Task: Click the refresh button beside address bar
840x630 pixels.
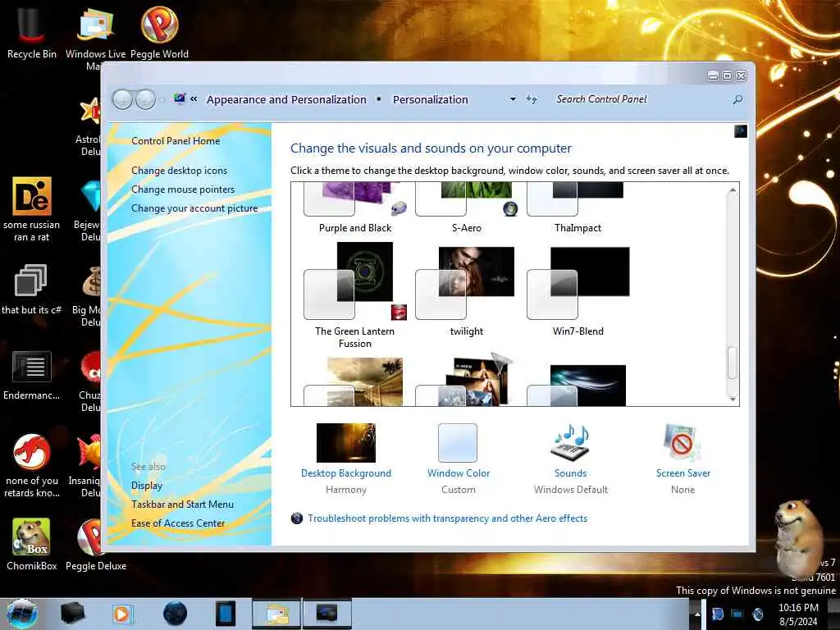Action: pos(532,99)
